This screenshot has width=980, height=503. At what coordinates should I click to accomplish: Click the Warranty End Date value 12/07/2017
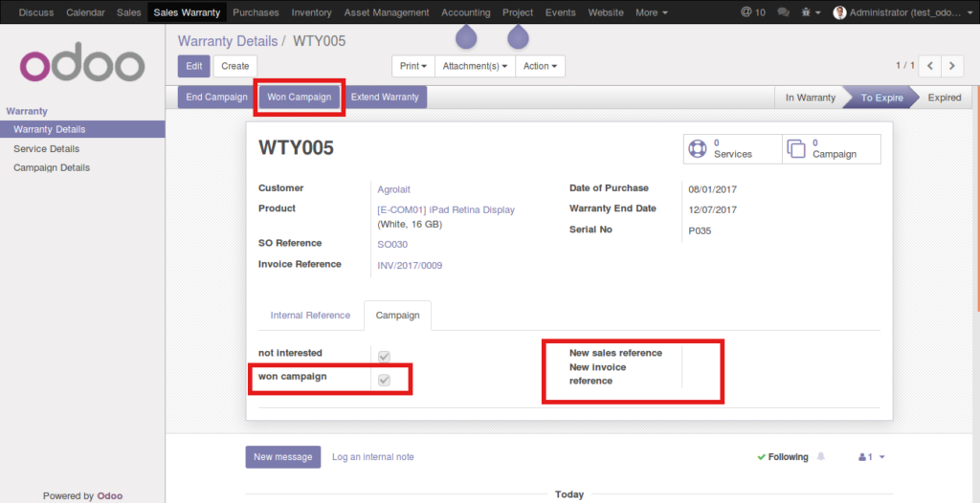click(x=712, y=210)
